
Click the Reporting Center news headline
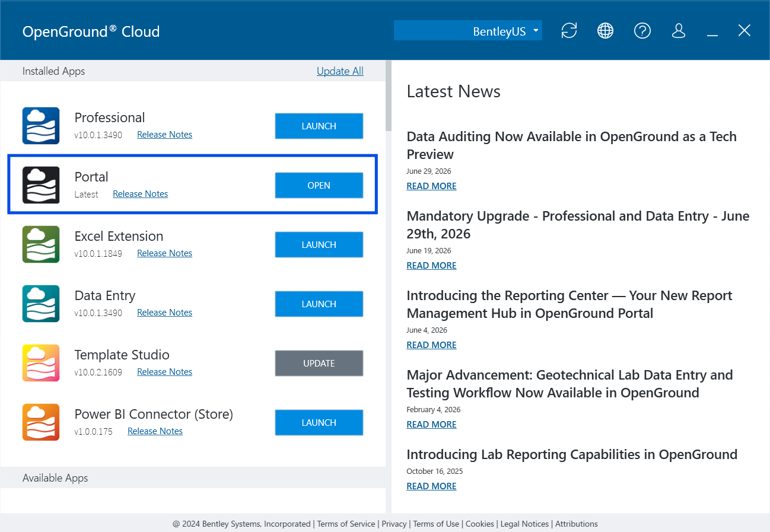tap(569, 304)
